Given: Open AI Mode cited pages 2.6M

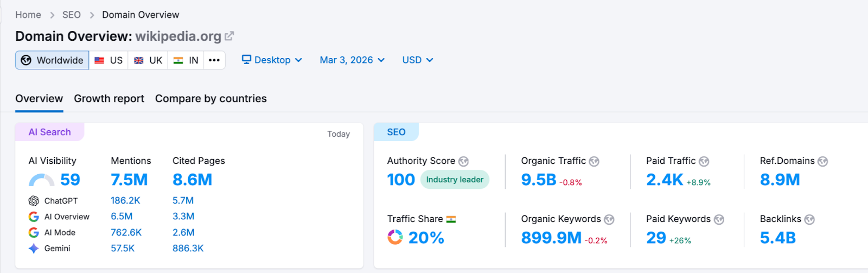Looking at the screenshot, I should (183, 232).
